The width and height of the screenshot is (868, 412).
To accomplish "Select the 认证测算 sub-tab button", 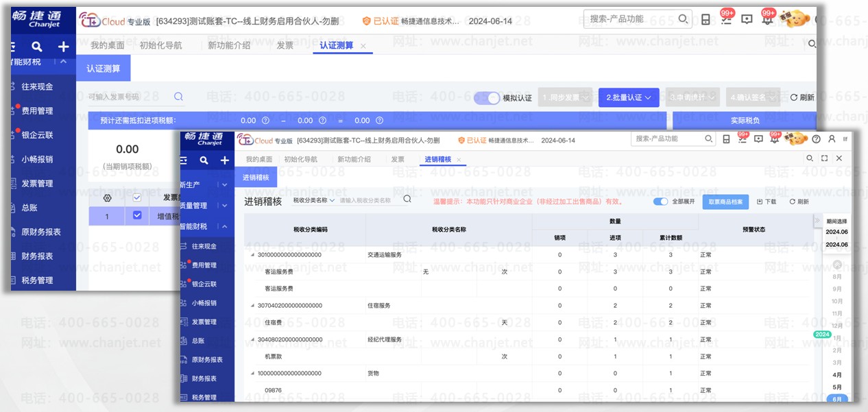I will (103, 69).
